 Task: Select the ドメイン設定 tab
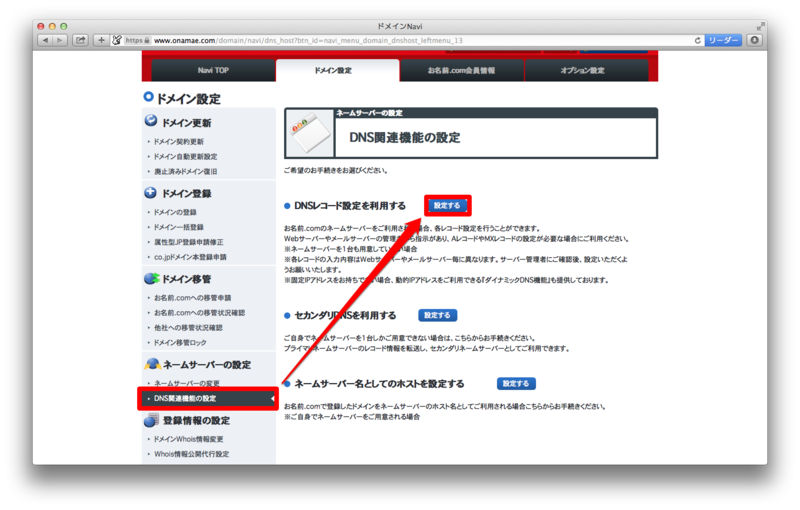point(337,70)
